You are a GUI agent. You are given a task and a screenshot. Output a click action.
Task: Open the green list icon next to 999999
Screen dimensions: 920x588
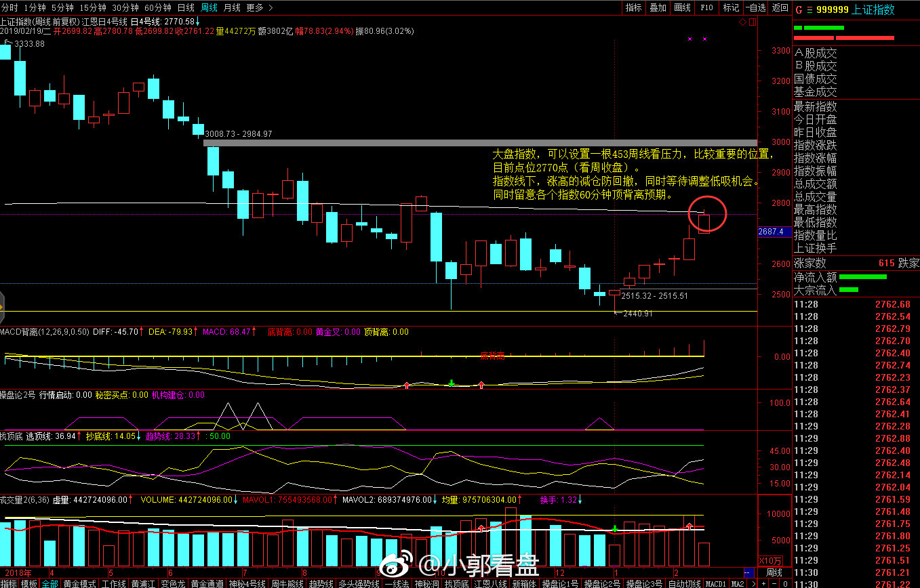[809, 9]
